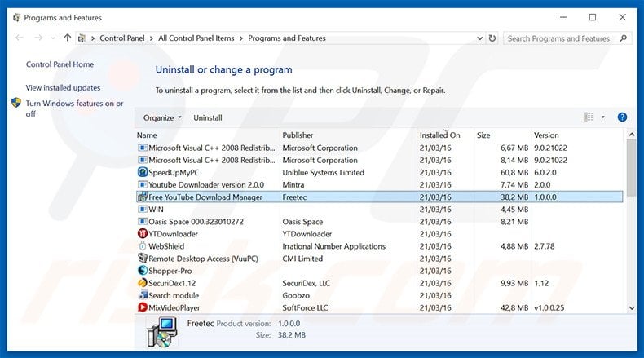Image resolution: width=644 pixels, height=358 pixels.
Task: Click the Shopper-Pro program icon
Action: tap(142, 271)
